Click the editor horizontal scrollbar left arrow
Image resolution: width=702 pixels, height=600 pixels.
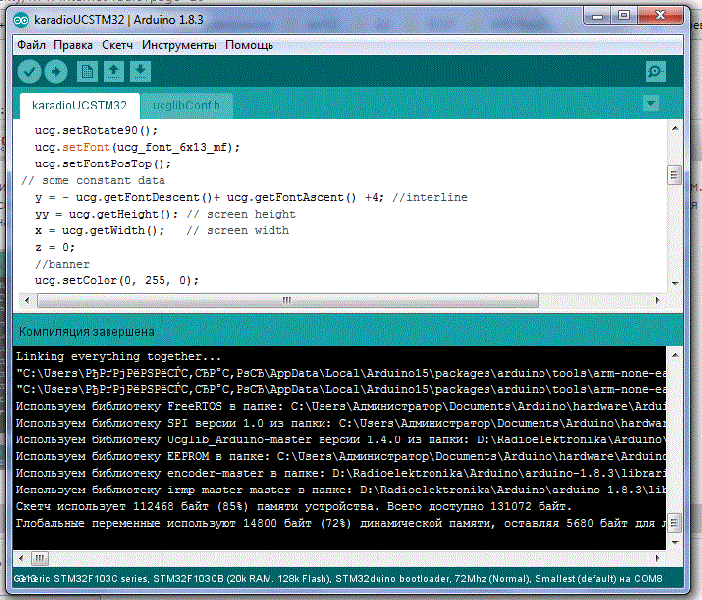(x=27, y=300)
